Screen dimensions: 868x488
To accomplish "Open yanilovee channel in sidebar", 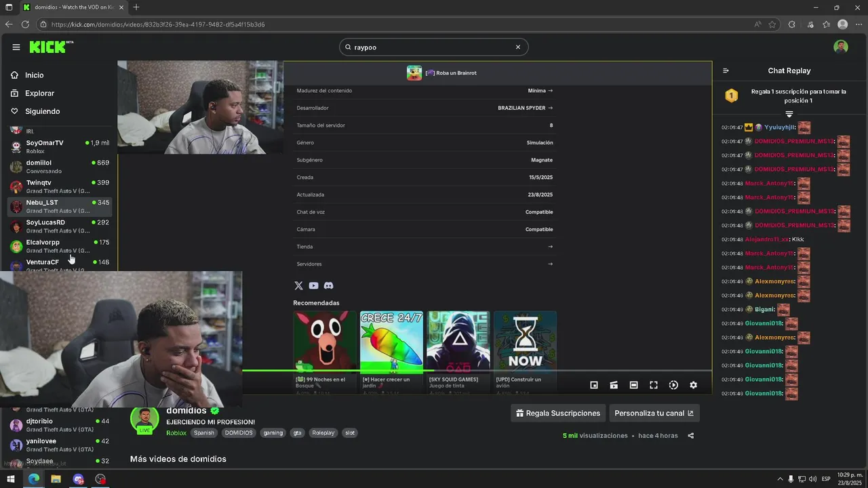I will click(60, 445).
